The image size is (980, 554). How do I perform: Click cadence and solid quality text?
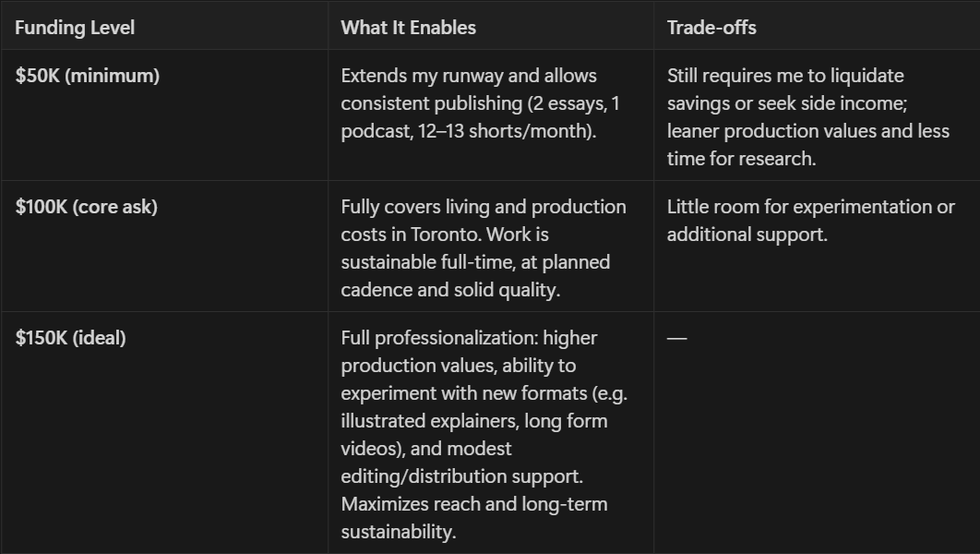(x=450, y=290)
